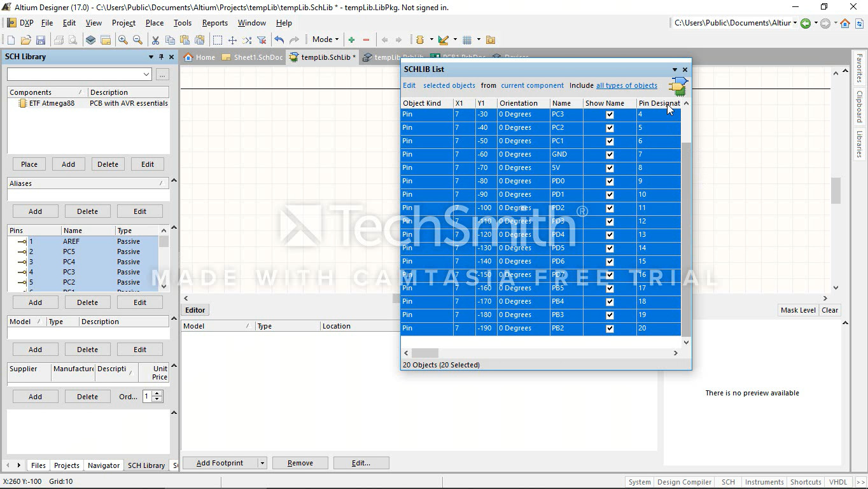868x489 pixels.
Task: Open the component filter combo box dropdown
Action: 146,74
